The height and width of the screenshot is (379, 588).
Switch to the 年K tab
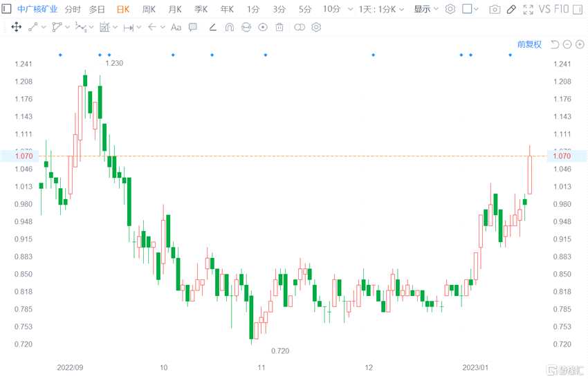tap(228, 9)
